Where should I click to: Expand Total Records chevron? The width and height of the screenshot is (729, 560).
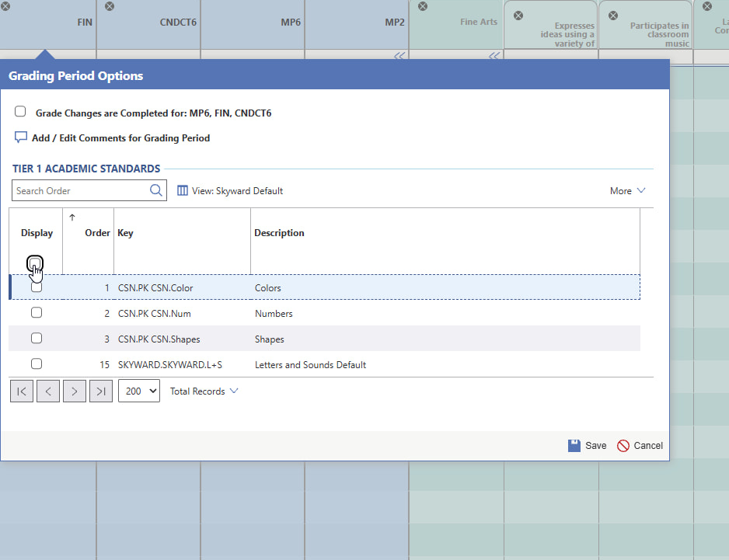pos(234,391)
